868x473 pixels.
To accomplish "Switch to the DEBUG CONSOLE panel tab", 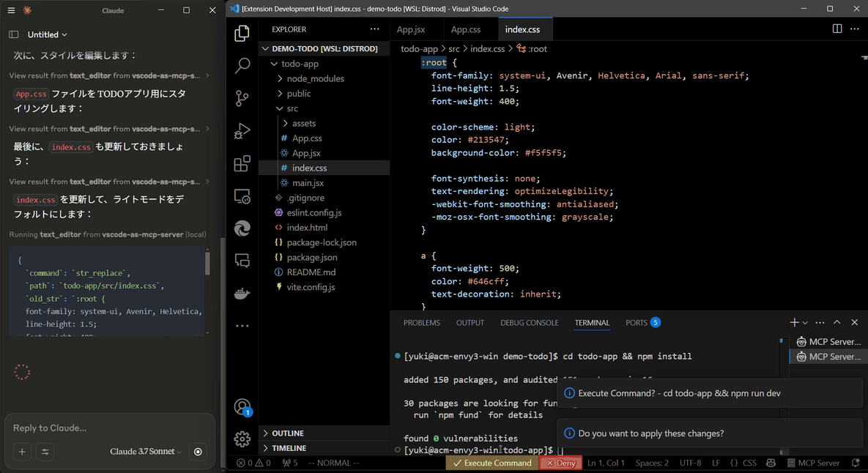I will tap(529, 322).
